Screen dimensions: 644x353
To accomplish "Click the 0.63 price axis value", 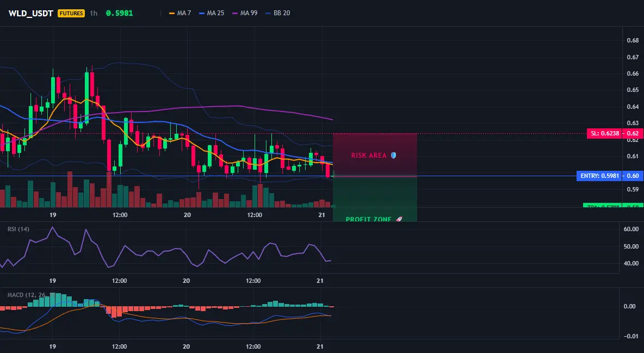I will [x=633, y=123].
